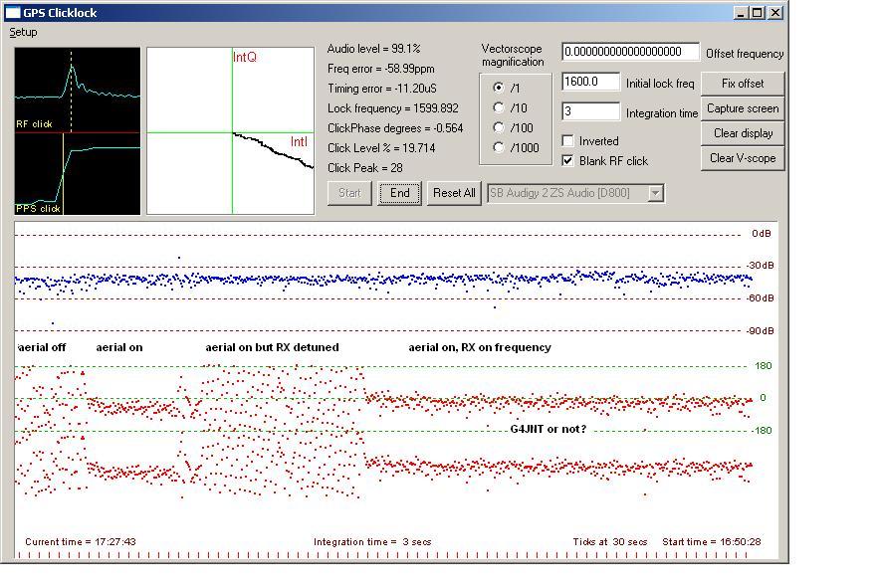This screenshot has width=880, height=588.
Task: Enable the Inverted checkbox
Action: (568, 141)
